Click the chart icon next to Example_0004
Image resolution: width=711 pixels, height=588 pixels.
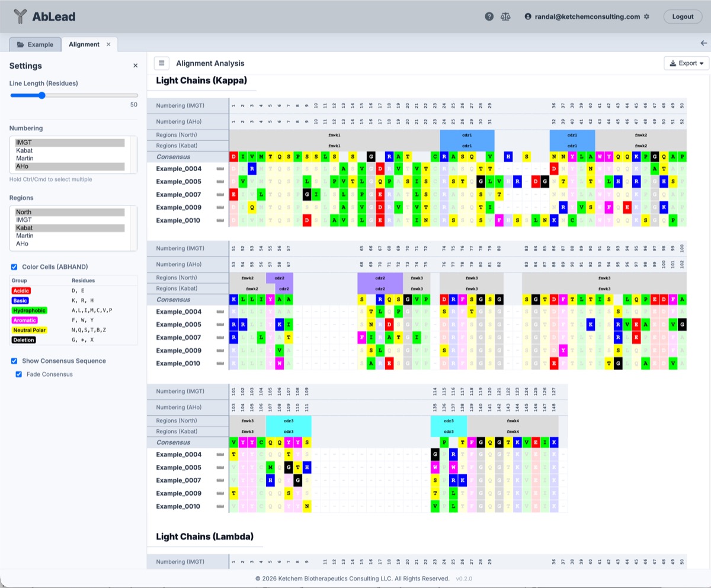220,169
